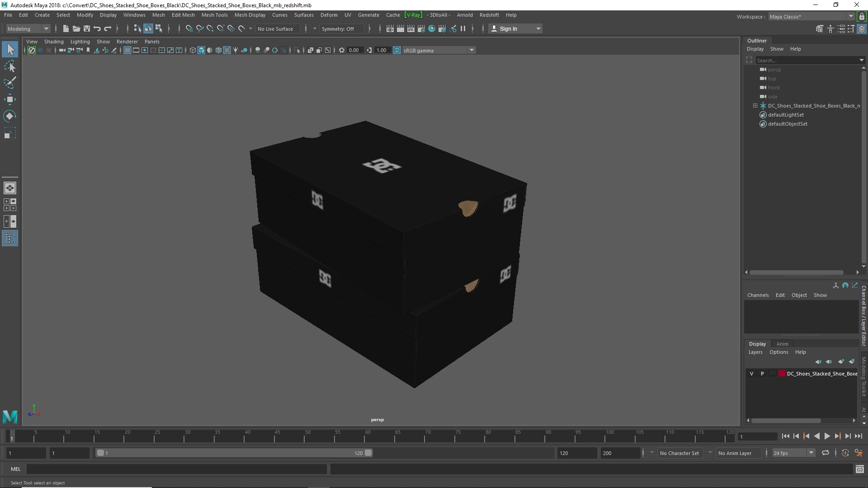The width and height of the screenshot is (868, 488).
Task: Switch to four view layout
Action: coord(10,205)
